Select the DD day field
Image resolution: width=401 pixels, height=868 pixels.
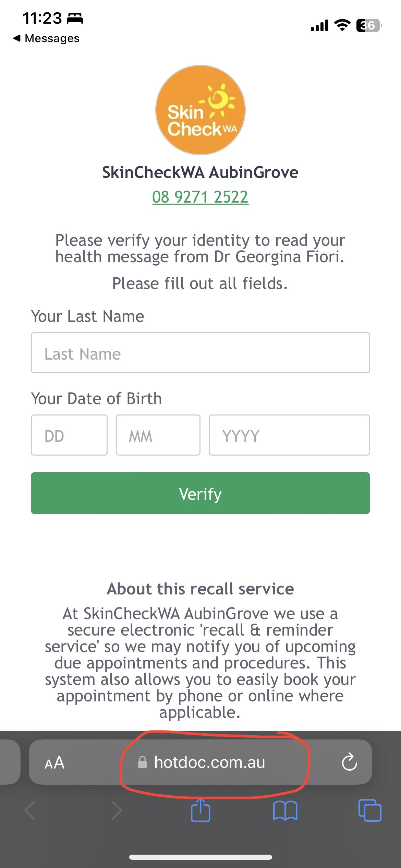tap(69, 435)
